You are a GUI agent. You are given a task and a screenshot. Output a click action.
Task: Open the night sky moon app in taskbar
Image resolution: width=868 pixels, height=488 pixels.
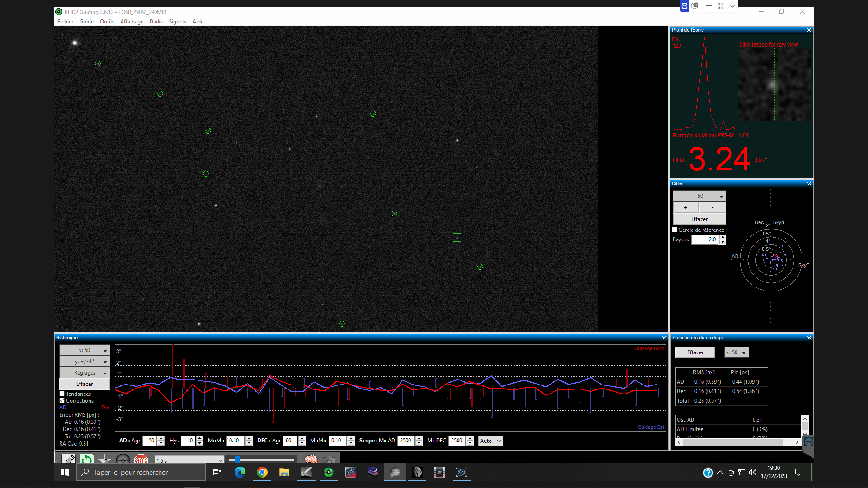pos(373,472)
